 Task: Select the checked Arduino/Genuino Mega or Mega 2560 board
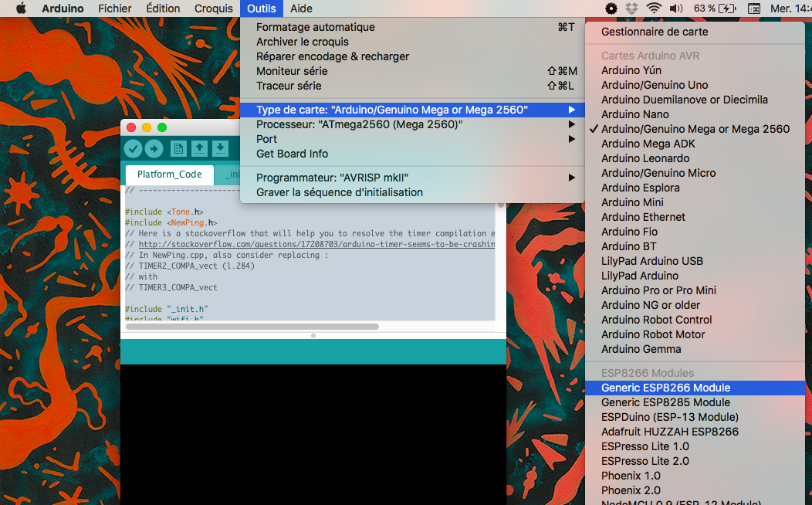click(x=695, y=129)
